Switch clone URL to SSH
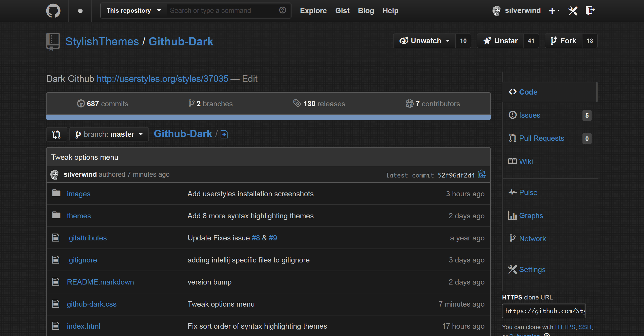This screenshot has height=336, width=644. [x=585, y=327]
